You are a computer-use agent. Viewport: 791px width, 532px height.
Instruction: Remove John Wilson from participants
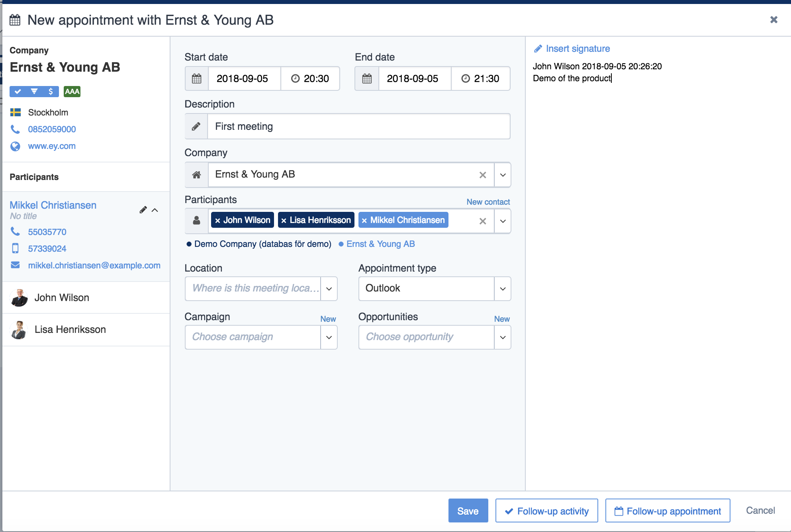click(217, 221)
